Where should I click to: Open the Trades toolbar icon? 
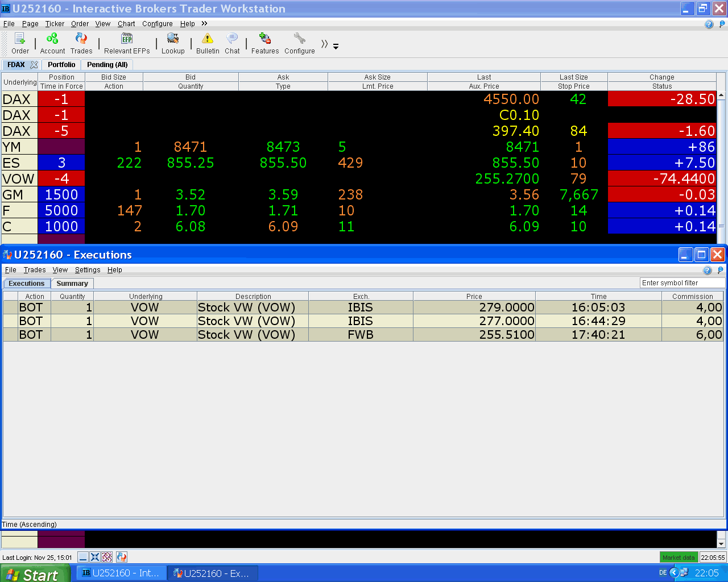point(81,43)
